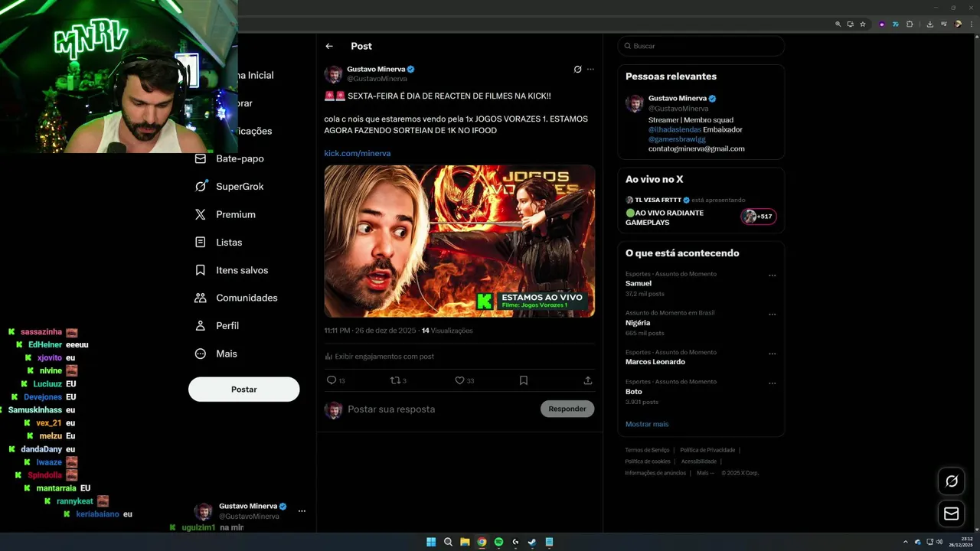Click the Perfil person icon
Screen dimensions: 980x551
pos(201,325)
